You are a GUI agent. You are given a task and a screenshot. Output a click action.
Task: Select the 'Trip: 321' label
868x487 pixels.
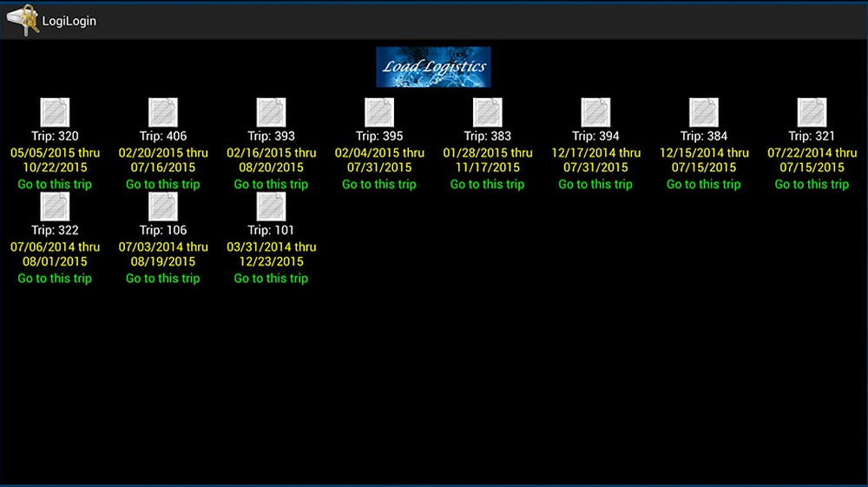812,136
